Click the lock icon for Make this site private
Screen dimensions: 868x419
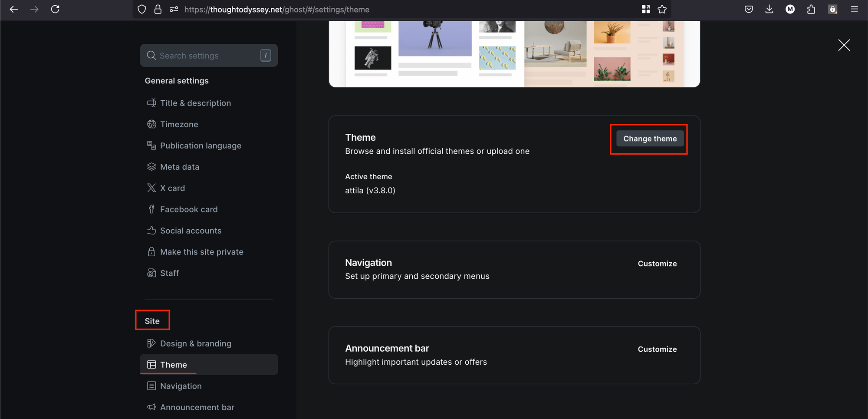click(151, 252)
